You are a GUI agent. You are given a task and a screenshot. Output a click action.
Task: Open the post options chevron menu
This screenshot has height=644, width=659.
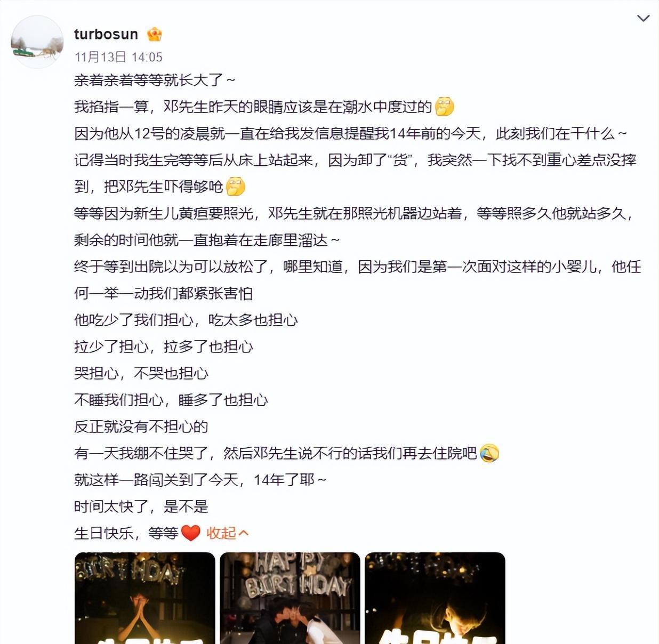click(x=644, y=18)
